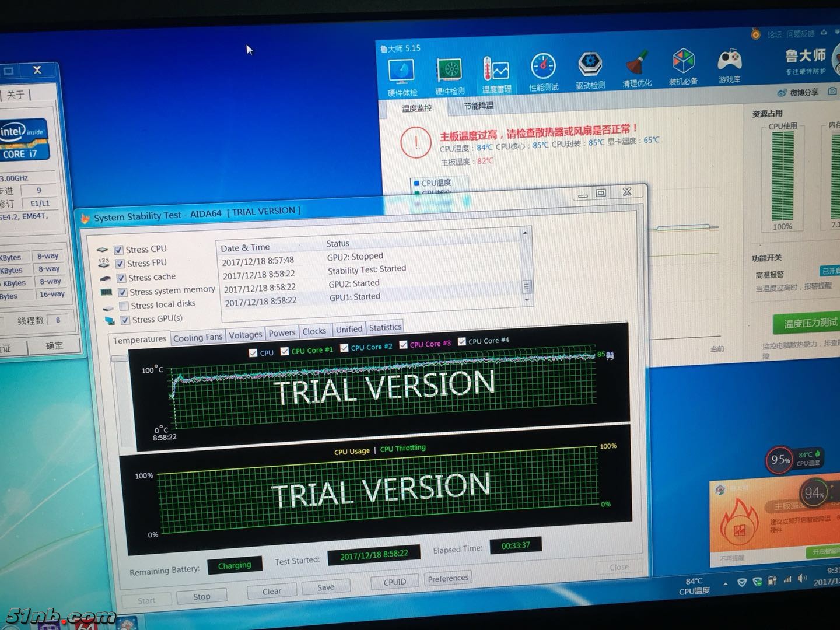Click the volume speaker tray icon
Viewport: 840px width, 630px height.
pyautogui.click(x=803, y=579)
